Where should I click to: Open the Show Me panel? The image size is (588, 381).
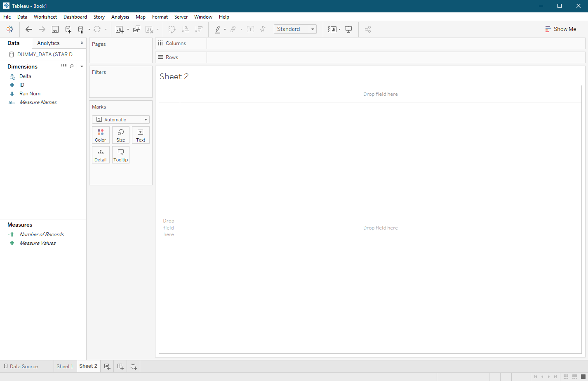point(560,29)
